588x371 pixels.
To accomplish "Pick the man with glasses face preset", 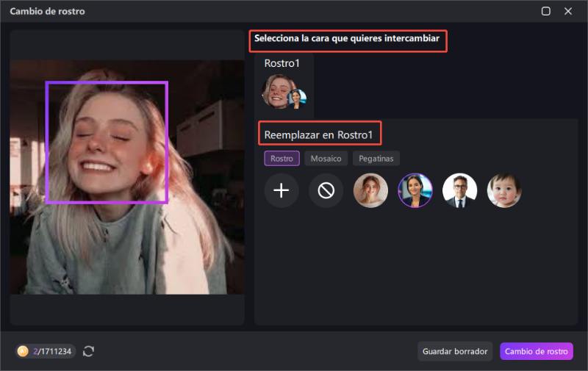I will (x=459, y=191).
